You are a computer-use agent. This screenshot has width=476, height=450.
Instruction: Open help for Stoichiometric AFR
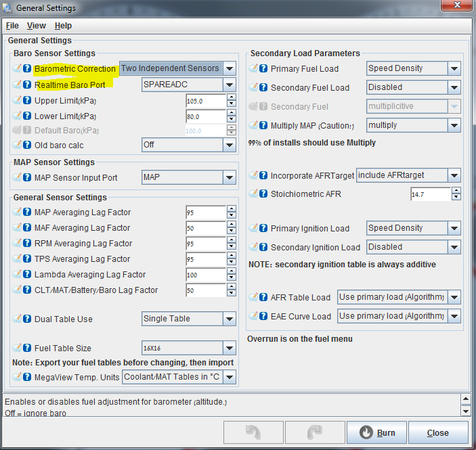pos(263,194)
